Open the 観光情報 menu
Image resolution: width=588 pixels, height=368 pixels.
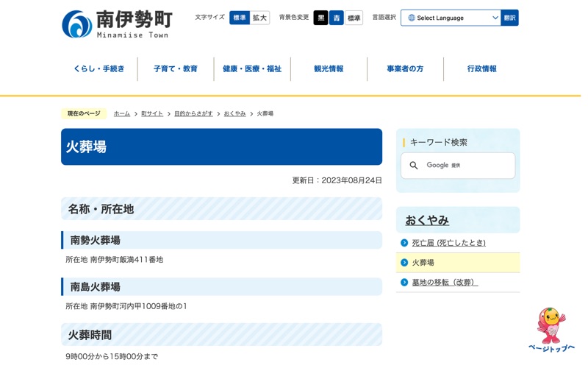click(329, 68)
